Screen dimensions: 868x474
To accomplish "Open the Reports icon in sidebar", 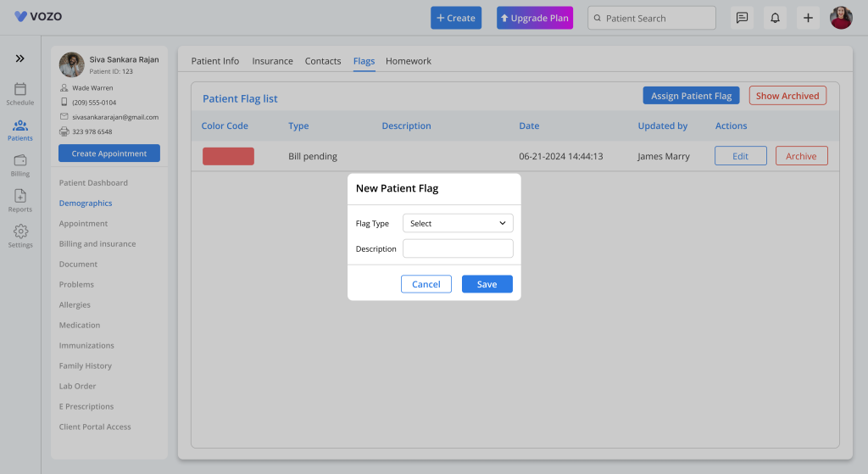I will click(x=20, y=196).
